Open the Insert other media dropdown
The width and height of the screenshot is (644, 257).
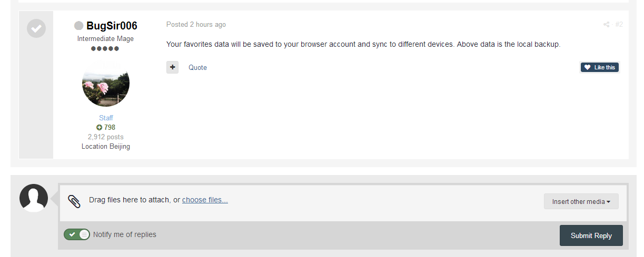pos(581,201)
